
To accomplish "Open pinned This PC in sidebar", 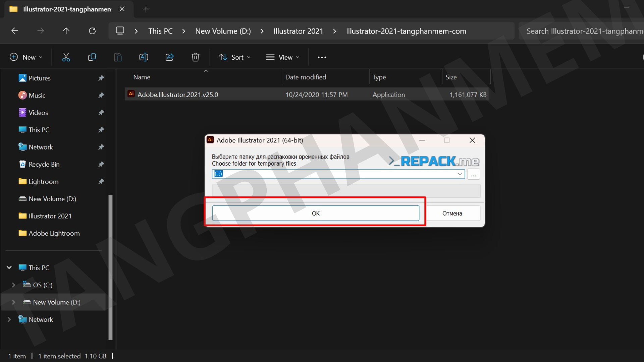I will click(x=39, y=130).
